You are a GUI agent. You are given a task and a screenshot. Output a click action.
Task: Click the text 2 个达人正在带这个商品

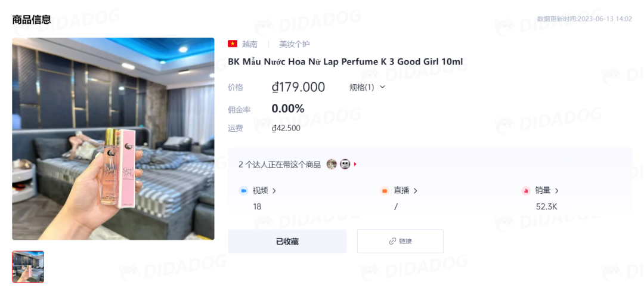(x=280, y=165)
